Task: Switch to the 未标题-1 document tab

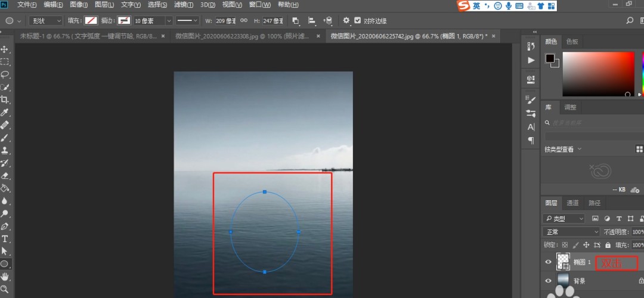Action: (x=88, y=36)
